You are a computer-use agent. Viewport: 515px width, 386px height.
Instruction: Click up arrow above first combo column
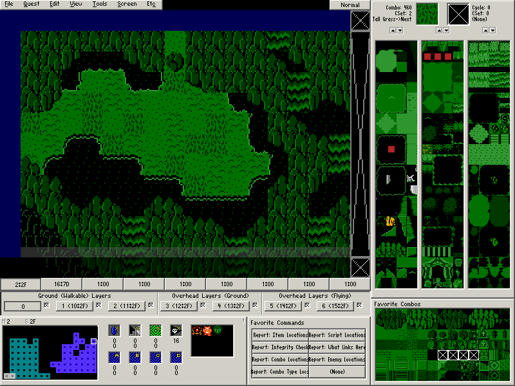pos(393,30)
